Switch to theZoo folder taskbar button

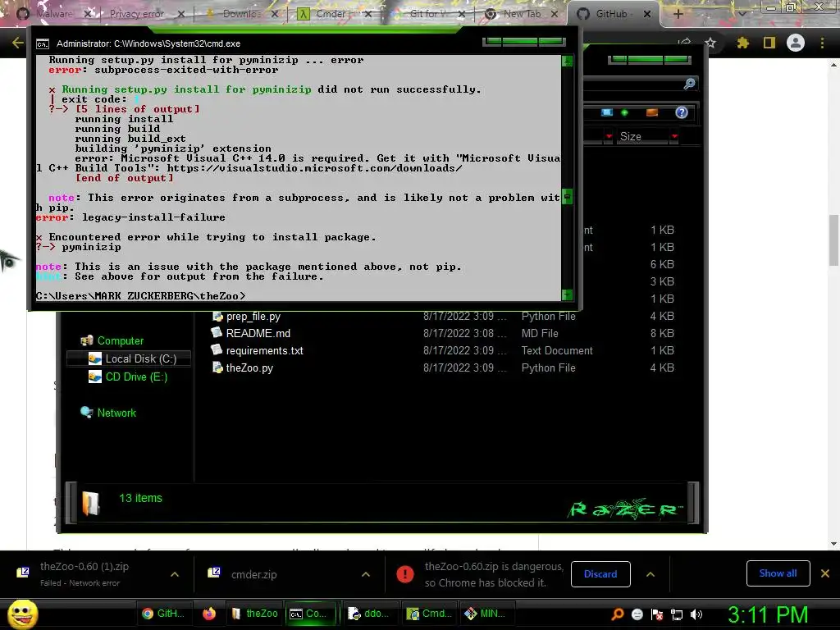pyautogui.click(x=254, y=614)
